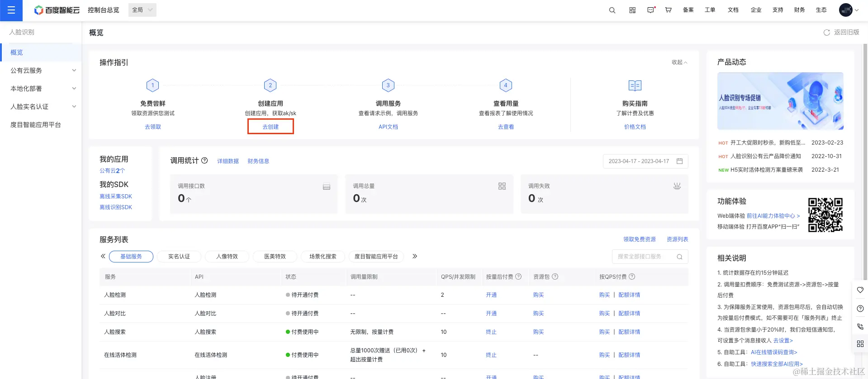Click the 详细数据 link
The width and height of the screenshot is (868, 379).
point(228,161)
